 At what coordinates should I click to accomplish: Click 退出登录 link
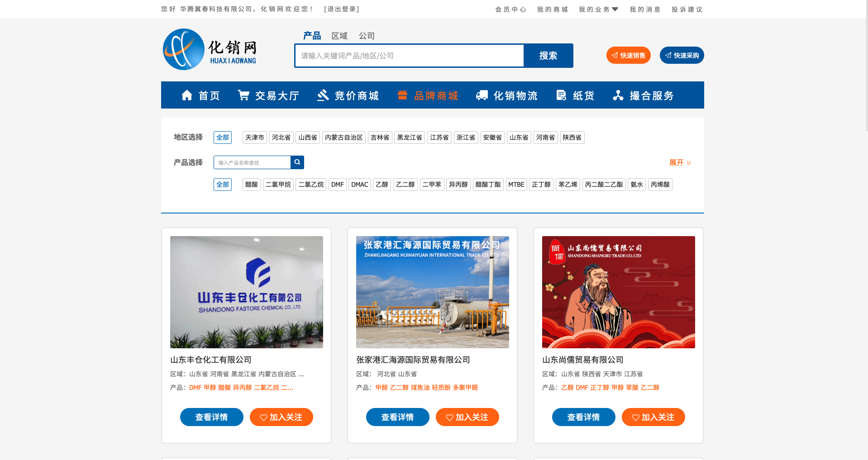tap(342, 9)
